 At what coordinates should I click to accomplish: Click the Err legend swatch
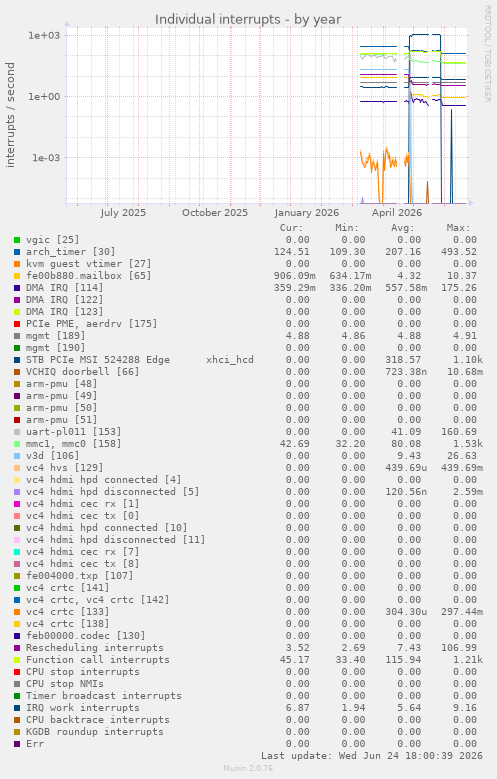[17, 744]
